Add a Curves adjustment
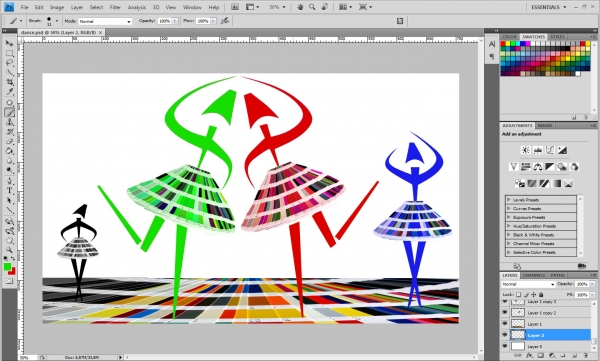 550,150
